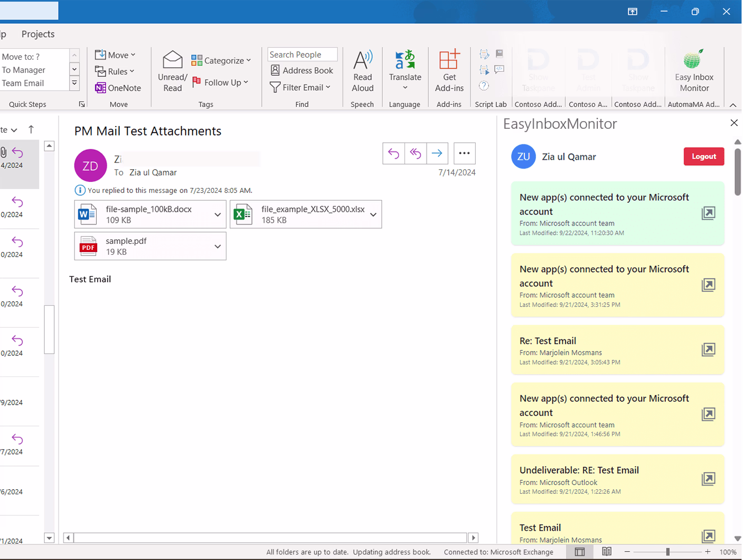
Task: Open the message list sort-by dropdown
Action: 9,130
